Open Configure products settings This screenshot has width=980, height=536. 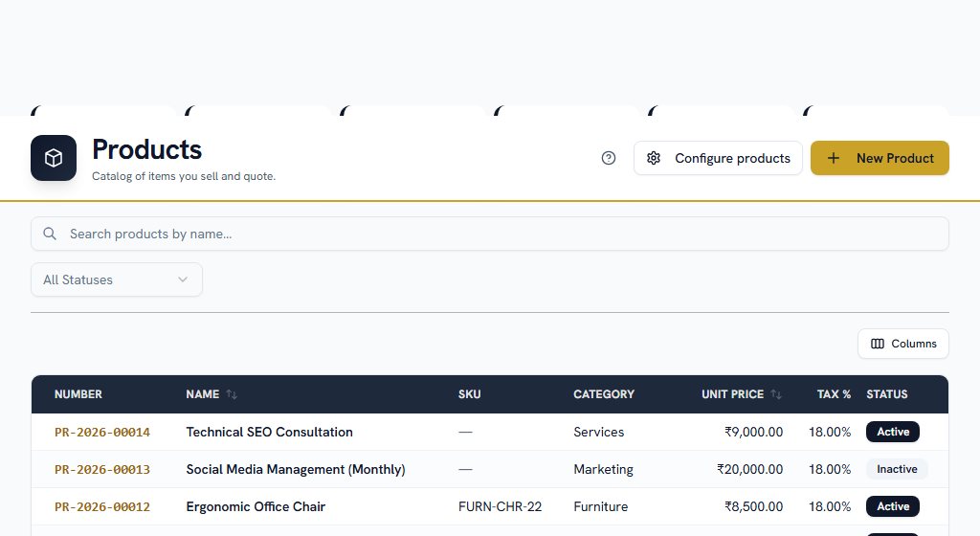(x=718, y=158)
